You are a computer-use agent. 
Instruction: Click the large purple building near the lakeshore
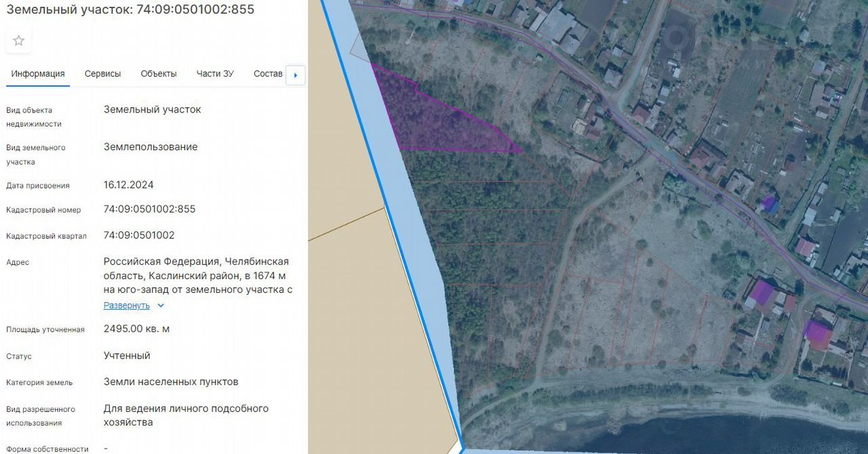click(762, 293)
